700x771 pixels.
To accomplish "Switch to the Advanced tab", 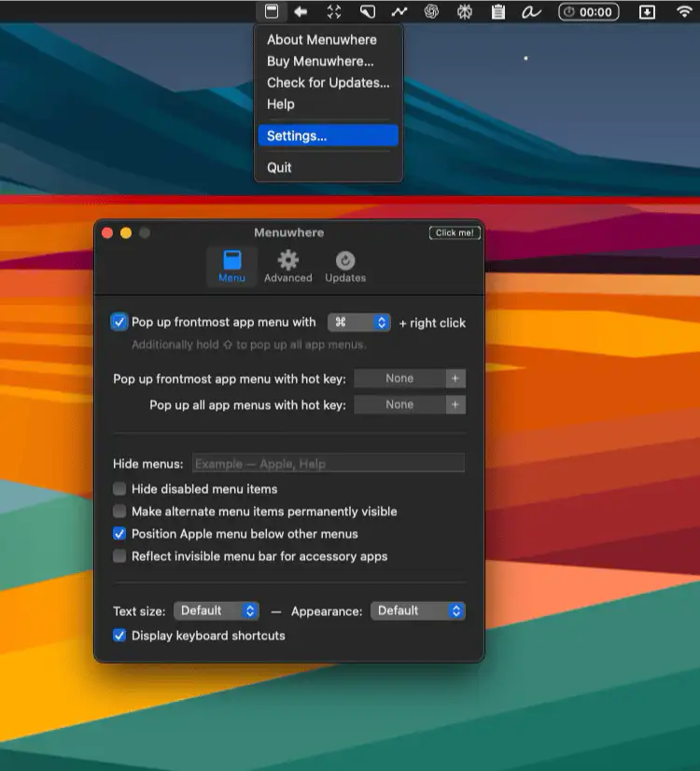I will (288, 267).
